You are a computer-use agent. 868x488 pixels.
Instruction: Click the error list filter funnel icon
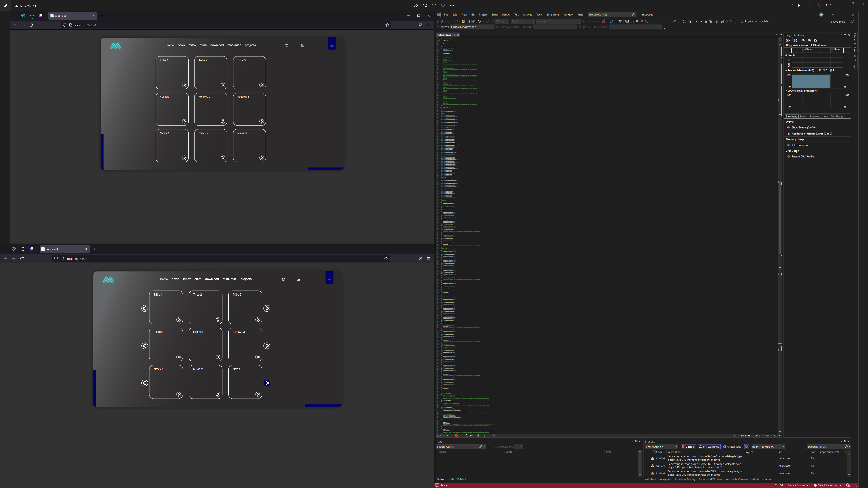point(747,447)
